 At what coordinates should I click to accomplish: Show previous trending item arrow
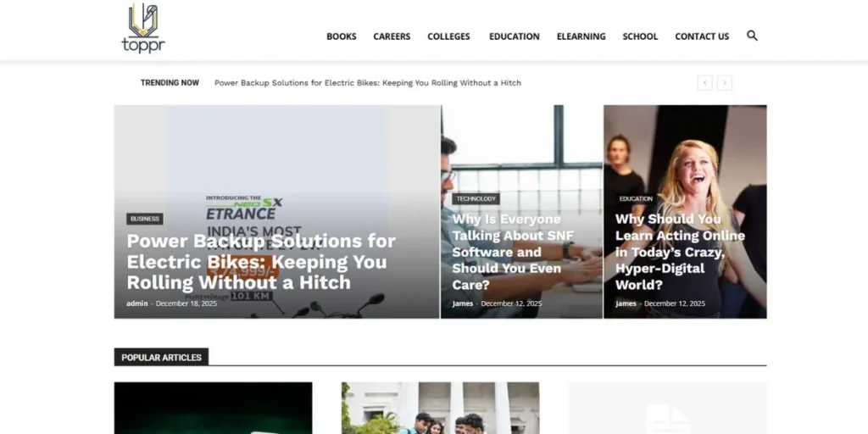pos(704,83)
